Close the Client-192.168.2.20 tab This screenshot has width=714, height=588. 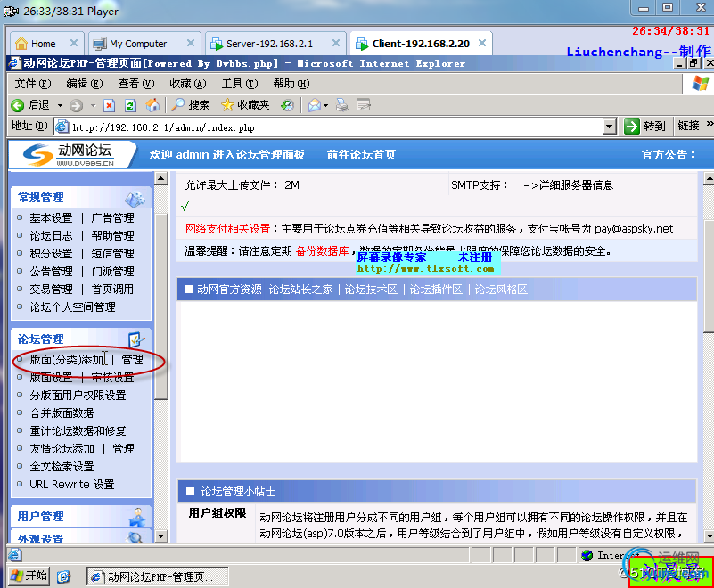pyautogui.click(x=482, y=43)
